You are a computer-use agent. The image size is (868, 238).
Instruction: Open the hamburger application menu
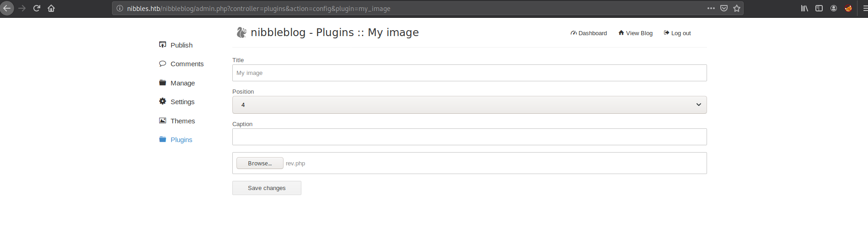click(864, 8)
